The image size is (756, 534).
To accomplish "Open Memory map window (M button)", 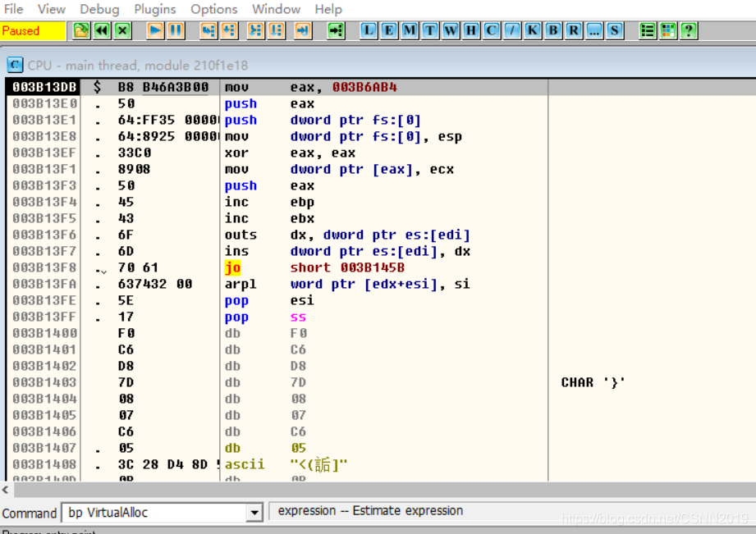I will (x=410, y=31).
